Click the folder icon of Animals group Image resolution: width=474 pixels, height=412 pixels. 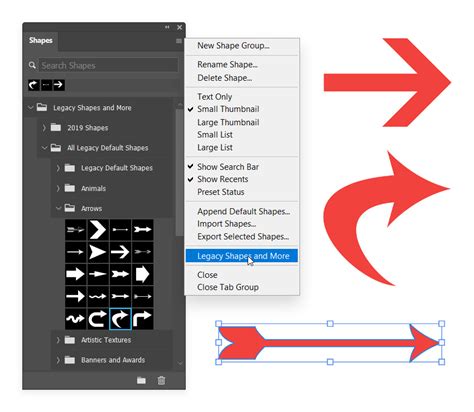69,188
